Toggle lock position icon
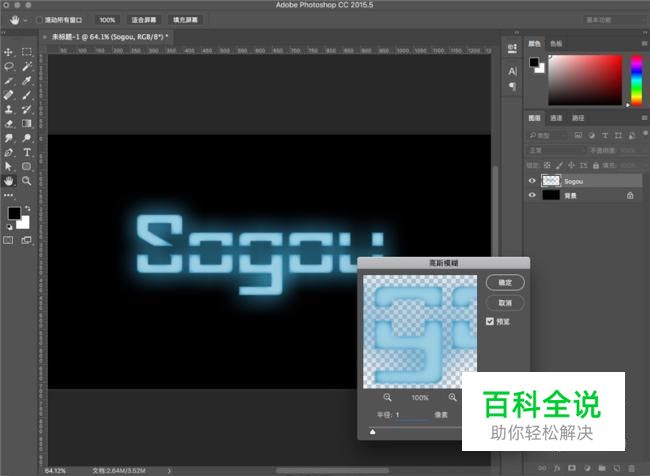 (571, 165)
